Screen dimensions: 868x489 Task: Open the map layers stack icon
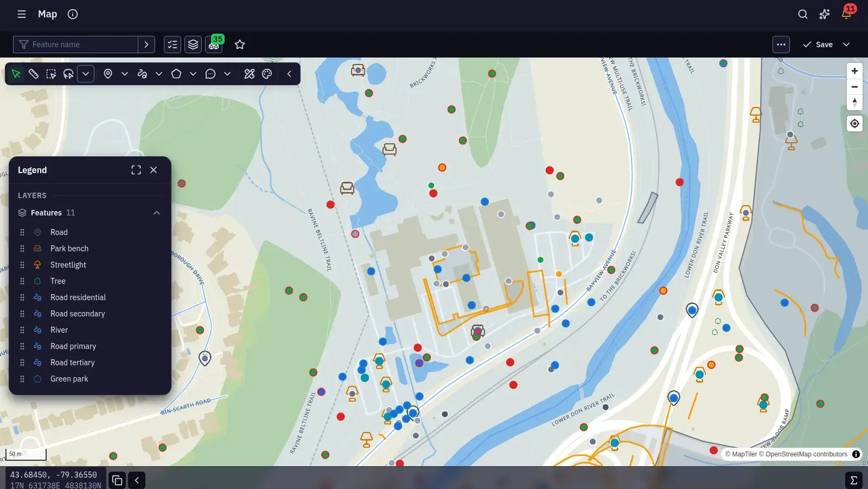(x=193, y=45)
